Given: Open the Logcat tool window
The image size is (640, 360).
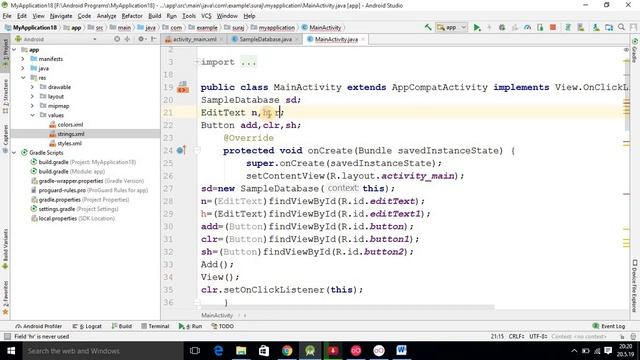Looking at the screenshot, I should 87,326.
